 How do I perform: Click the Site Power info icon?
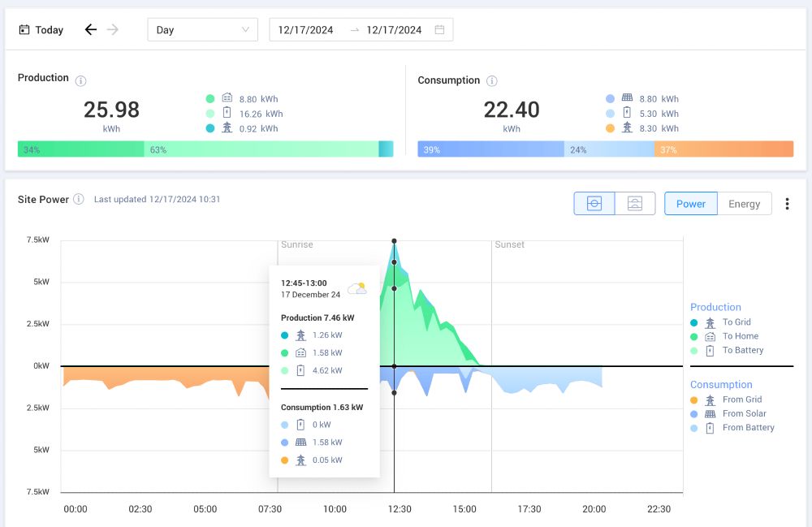(x=79, y=199)
